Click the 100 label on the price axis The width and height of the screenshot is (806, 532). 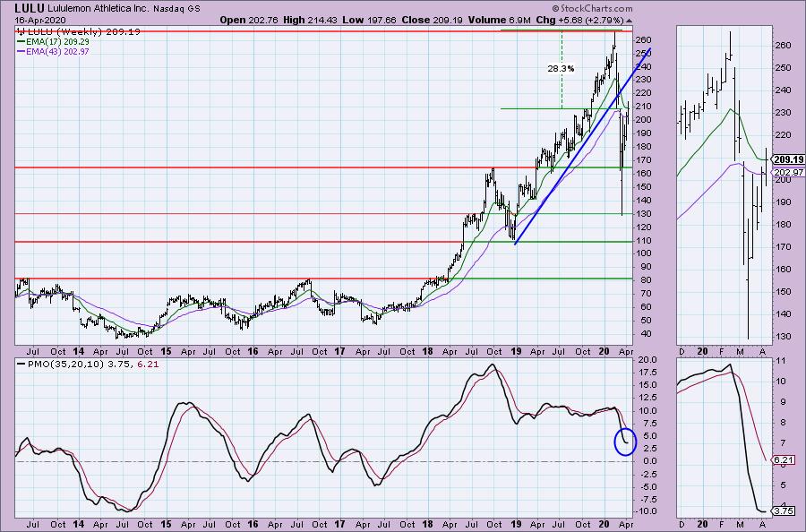644,253
